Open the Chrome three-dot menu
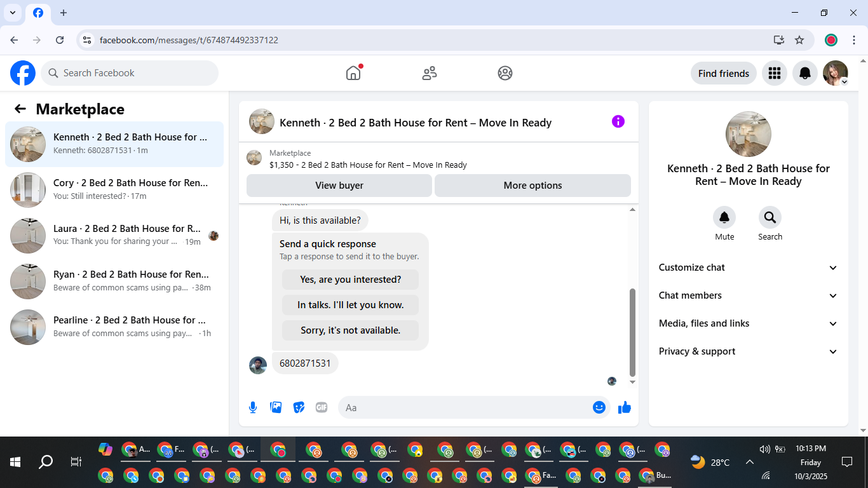Image resolution: width=868 pixels, height=488 pixels. (854, 40)
